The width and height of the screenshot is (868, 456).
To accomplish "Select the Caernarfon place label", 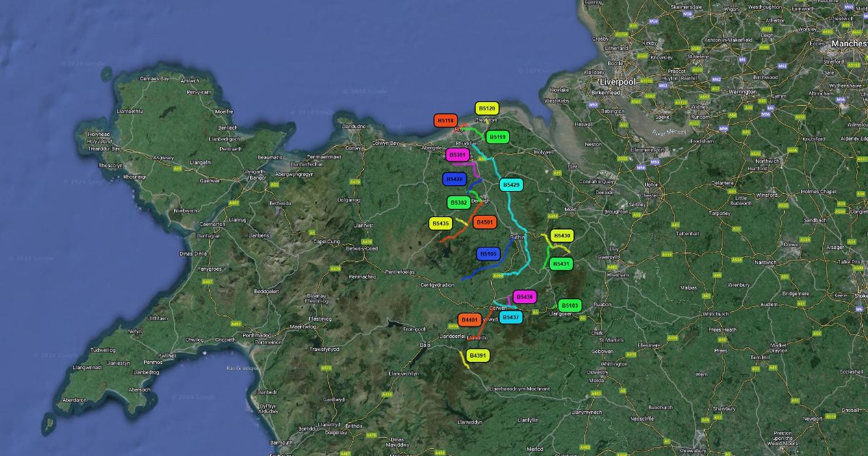I will tap(212, 224).
